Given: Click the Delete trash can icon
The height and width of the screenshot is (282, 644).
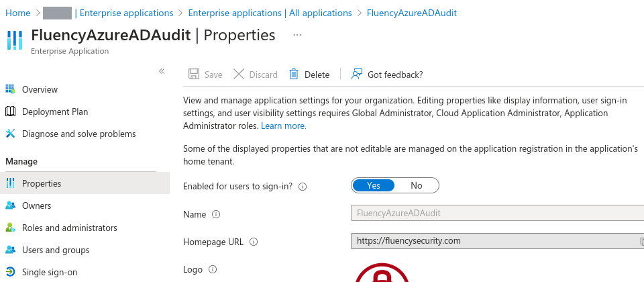Looking at the screenshot, I should [x=294, y=74].
